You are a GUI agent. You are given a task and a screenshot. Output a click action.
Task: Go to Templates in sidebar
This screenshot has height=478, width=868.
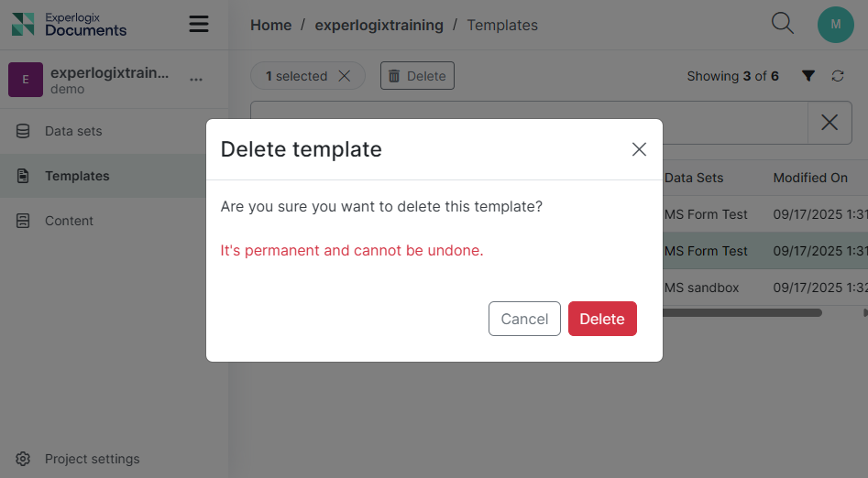click(77, 176)
